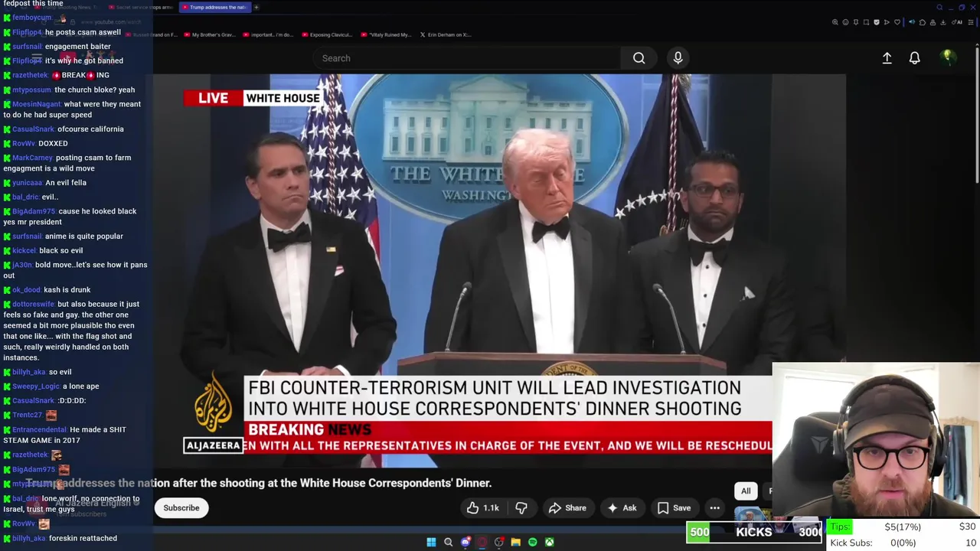Screen dimensions: 980x551
Task: Click the YouTube search magnifier button
Action: click(x=639, y=58)
